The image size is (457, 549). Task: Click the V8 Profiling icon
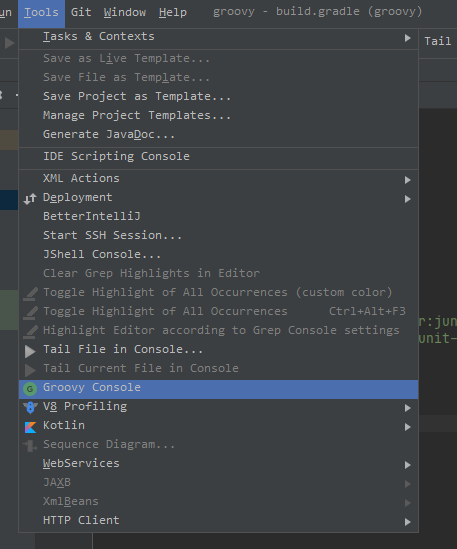(30, 408)
